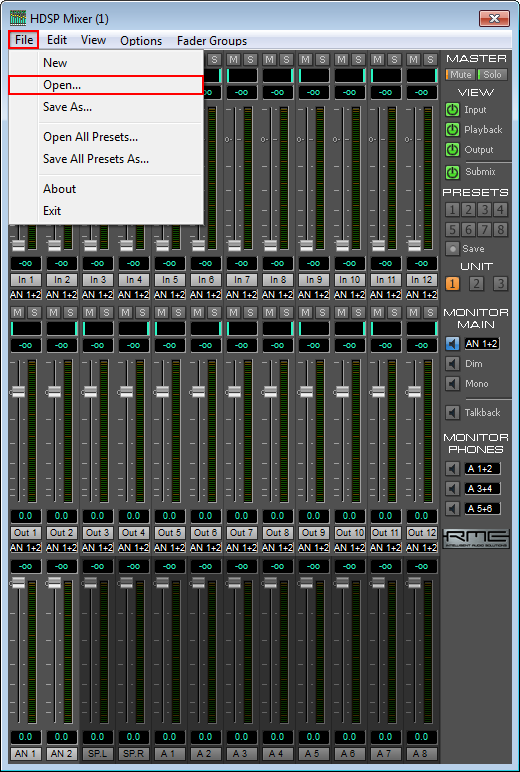Toggle the Playback view power button
520x772 pixels.
point(452,130)
